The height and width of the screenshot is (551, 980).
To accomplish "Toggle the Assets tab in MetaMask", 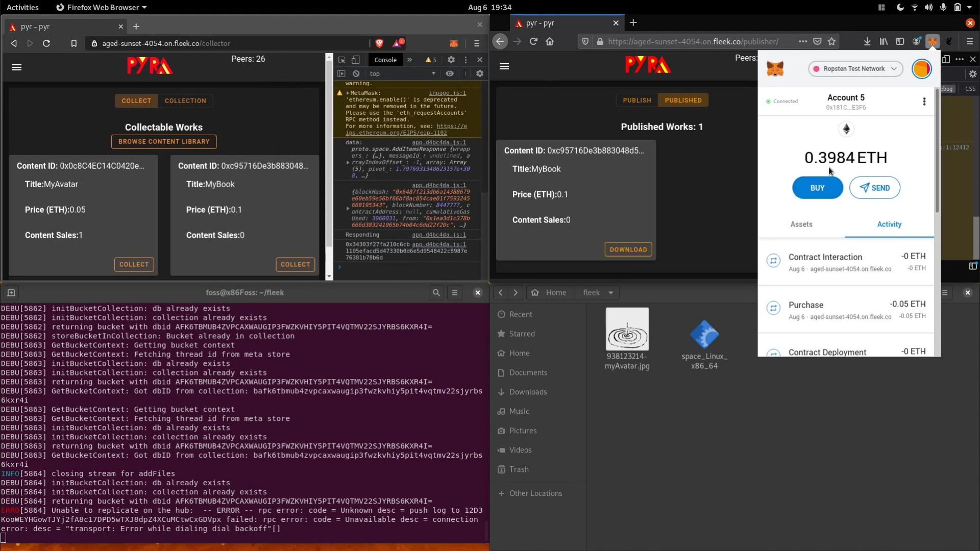I will [x=802, y=224].
